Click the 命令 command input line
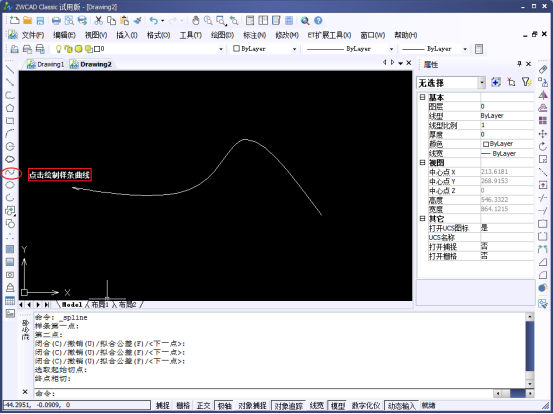Viewport: 553px width, 414px height. 263,393
